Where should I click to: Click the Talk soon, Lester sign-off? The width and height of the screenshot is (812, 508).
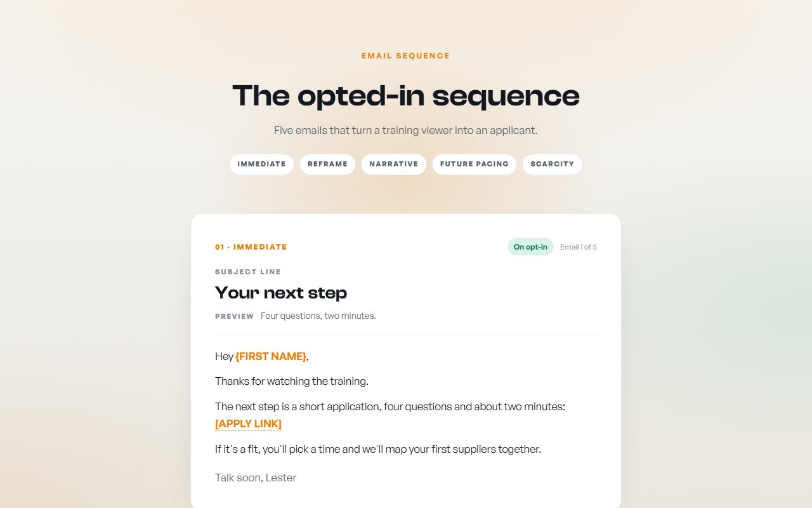tap(256, 478)
